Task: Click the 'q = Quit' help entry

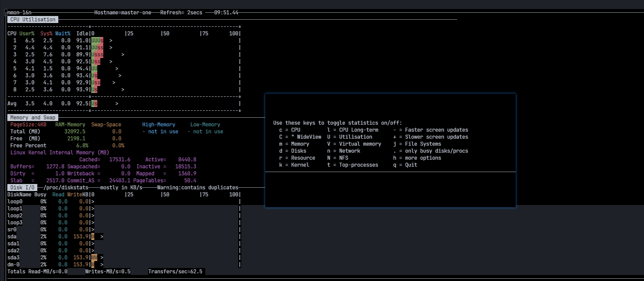Action: [405, 165]
